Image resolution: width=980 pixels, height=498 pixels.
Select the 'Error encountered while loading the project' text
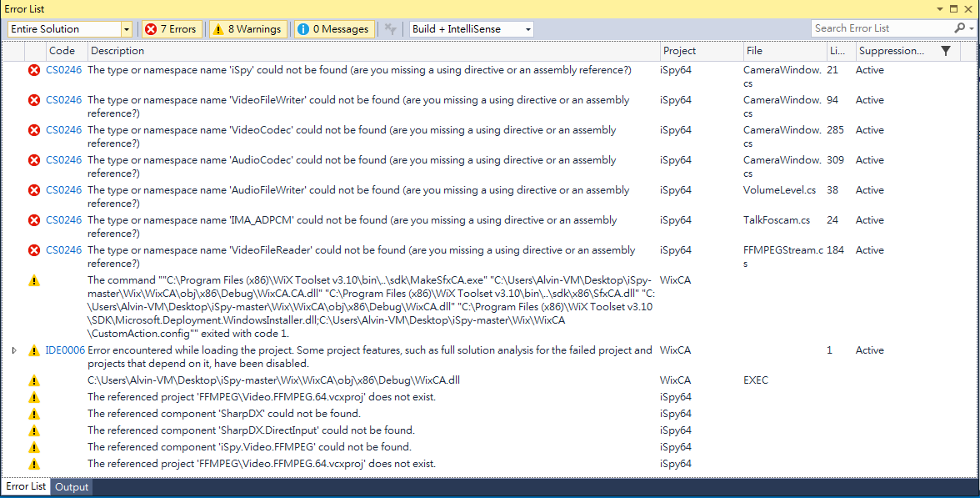369,357
